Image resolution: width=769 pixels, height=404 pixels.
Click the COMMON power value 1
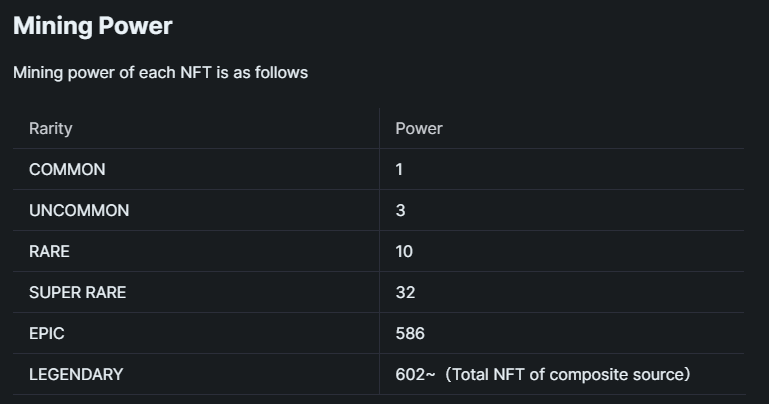tap(399, 170)
